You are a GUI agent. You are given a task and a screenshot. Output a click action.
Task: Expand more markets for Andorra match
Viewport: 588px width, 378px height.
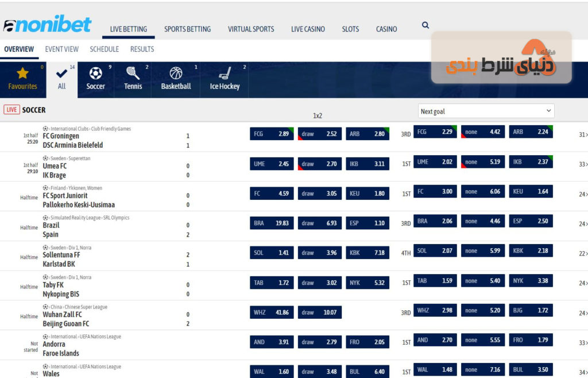[x=583, y=343]
